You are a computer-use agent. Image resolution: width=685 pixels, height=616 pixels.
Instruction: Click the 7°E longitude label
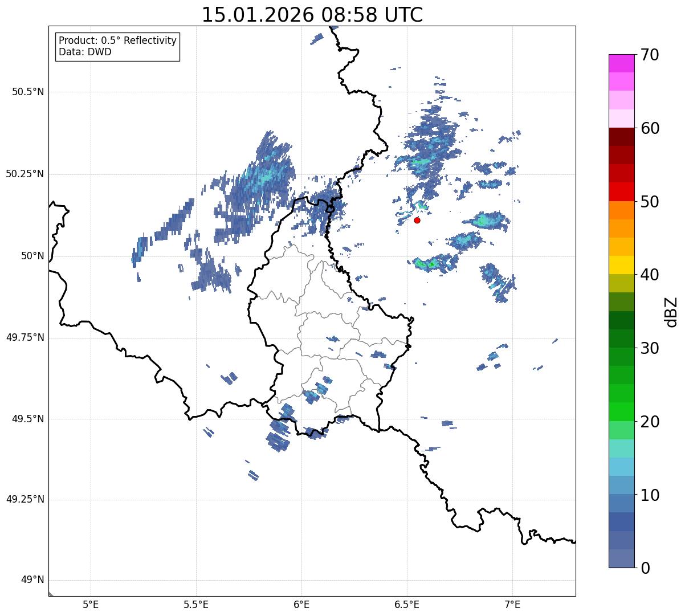click(x=512, y=604)
